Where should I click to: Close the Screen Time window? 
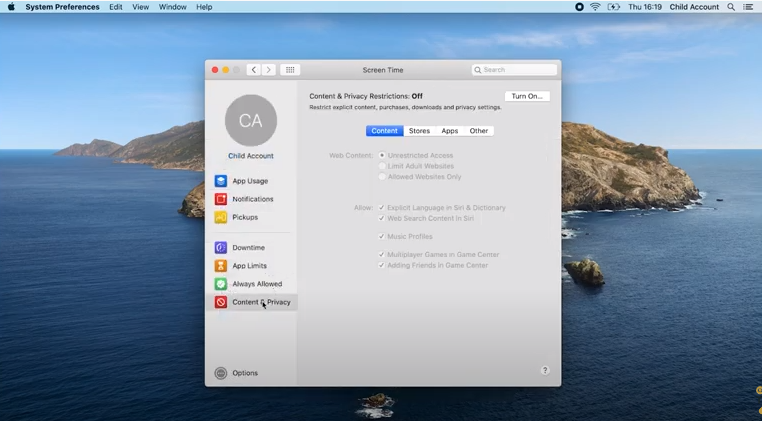point(215,70)
